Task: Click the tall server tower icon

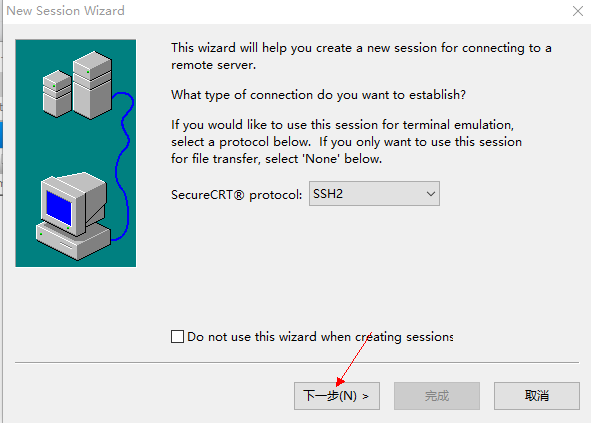Action: [x=92, y=85]
